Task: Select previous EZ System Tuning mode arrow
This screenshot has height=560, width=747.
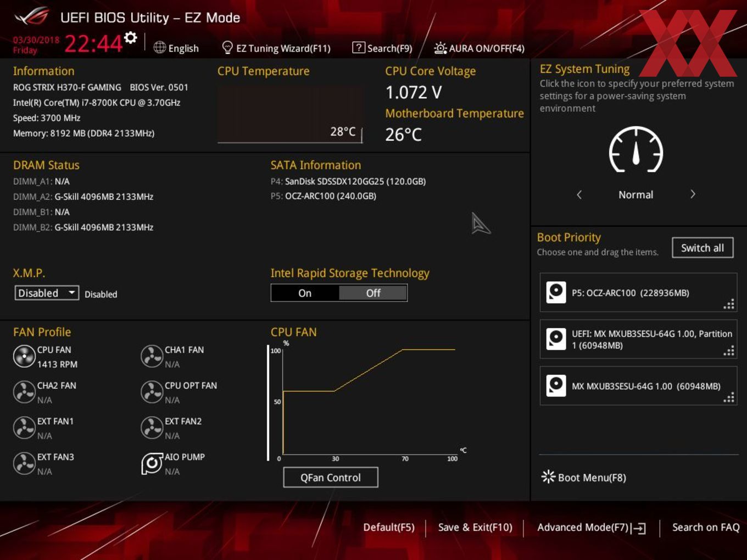Action: click(x=579, y=194)
